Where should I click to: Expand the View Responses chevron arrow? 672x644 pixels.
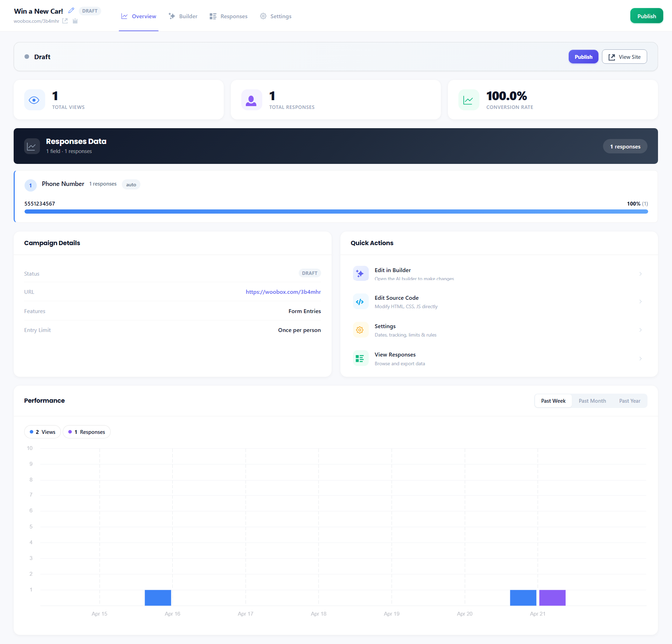tap(640, 359)
